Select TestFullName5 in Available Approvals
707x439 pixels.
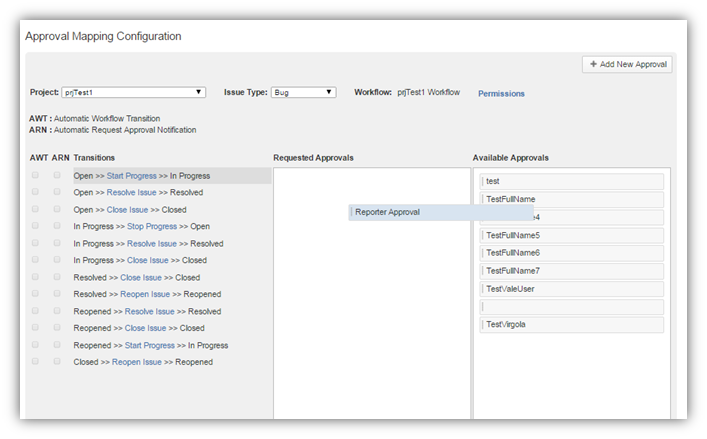(571, 235)
